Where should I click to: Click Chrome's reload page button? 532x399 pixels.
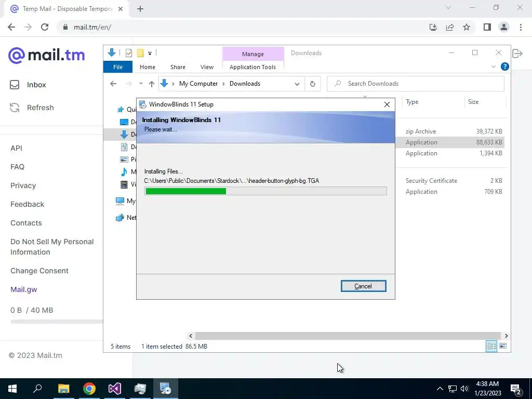45,27
